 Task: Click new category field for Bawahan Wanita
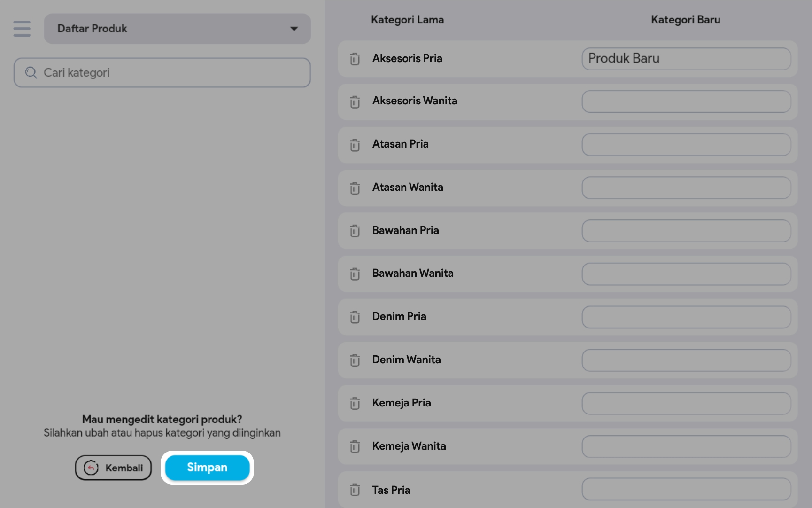[x=686, y=274]
